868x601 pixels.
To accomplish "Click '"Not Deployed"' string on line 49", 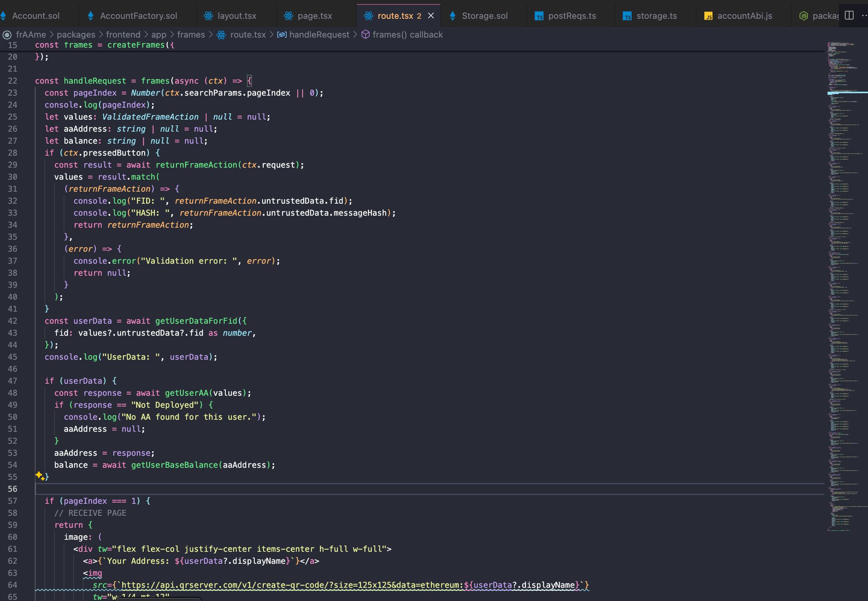I will pos(165,405).
